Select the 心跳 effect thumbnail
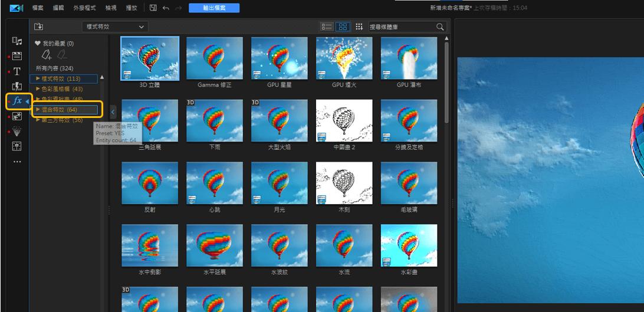Image resolution: width=644 pixels, height=312 pixels. click(x=215, y=183)
